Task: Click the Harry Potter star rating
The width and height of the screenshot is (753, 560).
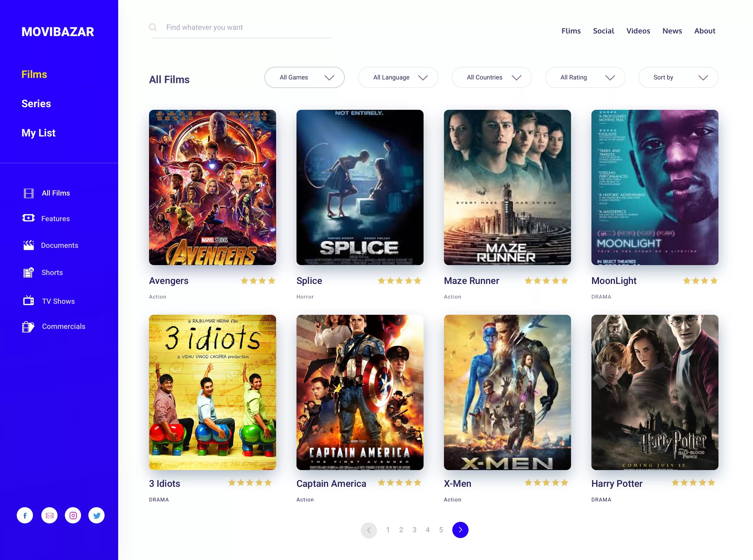Action: (x=693, y=482)
